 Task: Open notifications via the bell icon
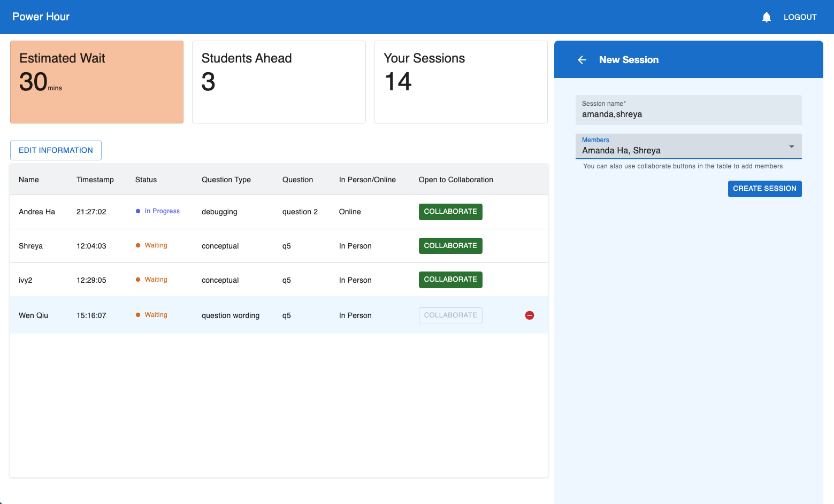tap(766, 17)
